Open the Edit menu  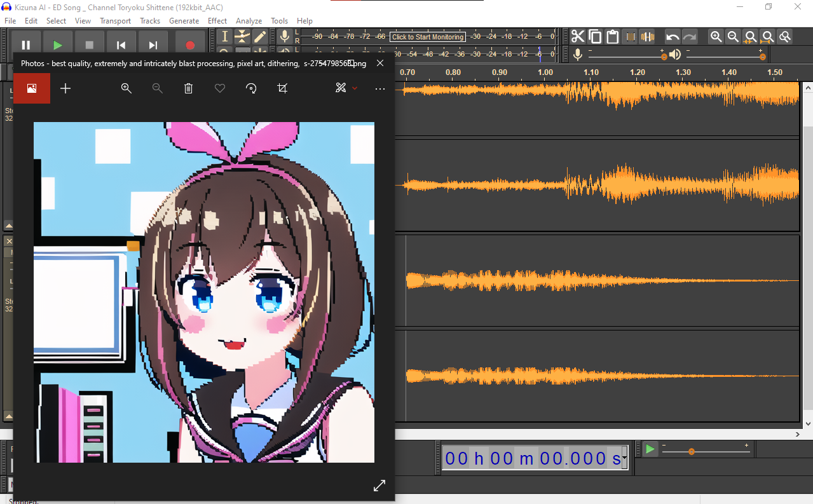pyautogui.click(x=31, y=21)
